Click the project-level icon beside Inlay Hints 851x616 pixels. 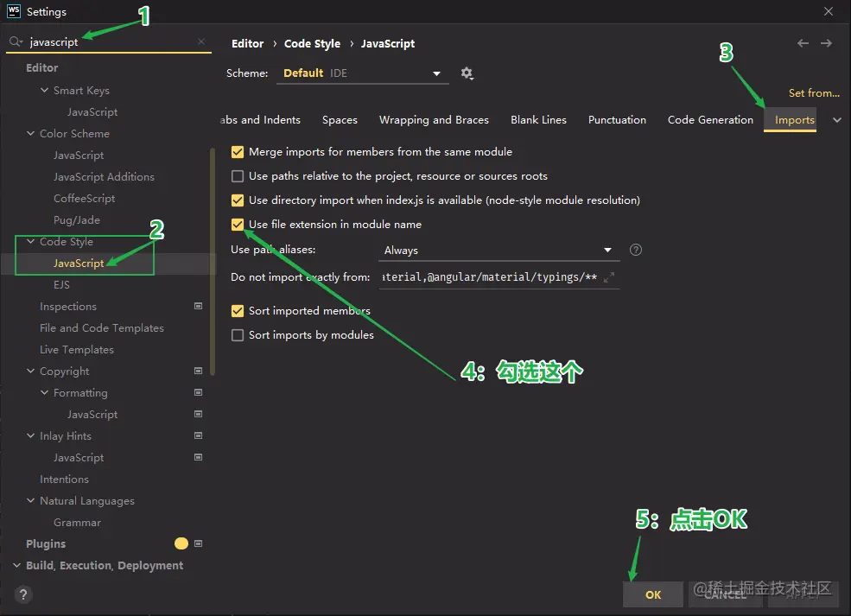click(x=198, y=435)
